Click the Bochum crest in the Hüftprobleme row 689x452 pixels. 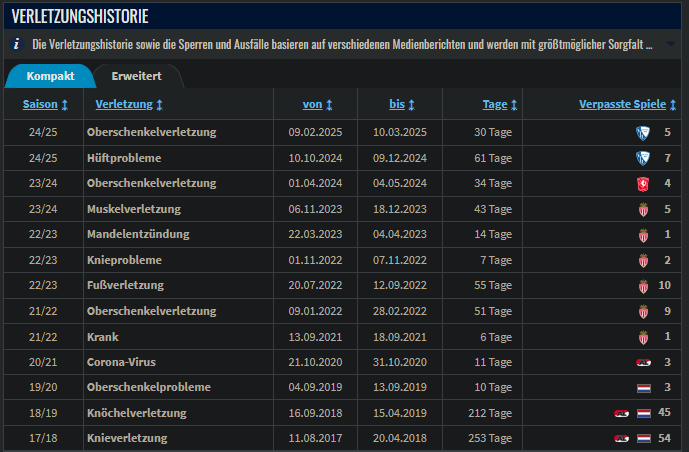pos(643,158)
